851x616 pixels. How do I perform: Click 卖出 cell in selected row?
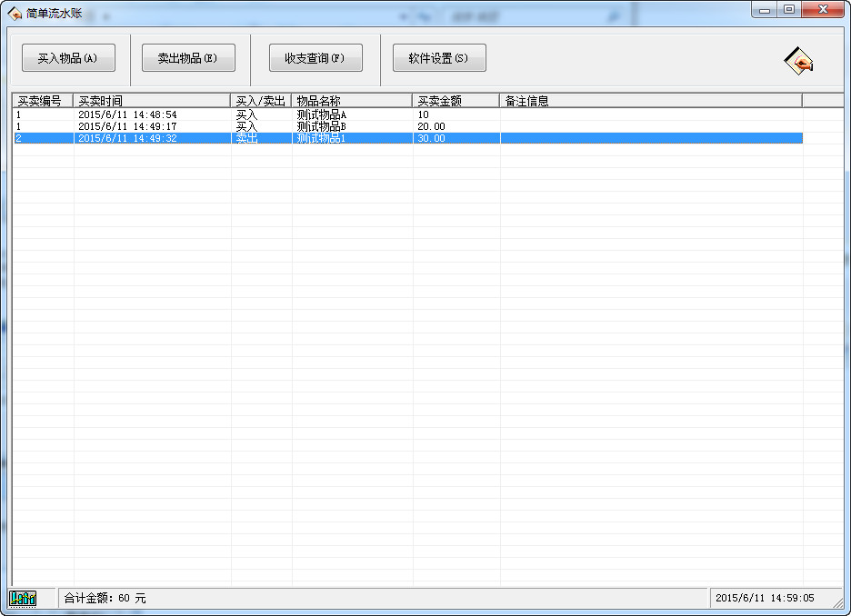coord(246,138)
